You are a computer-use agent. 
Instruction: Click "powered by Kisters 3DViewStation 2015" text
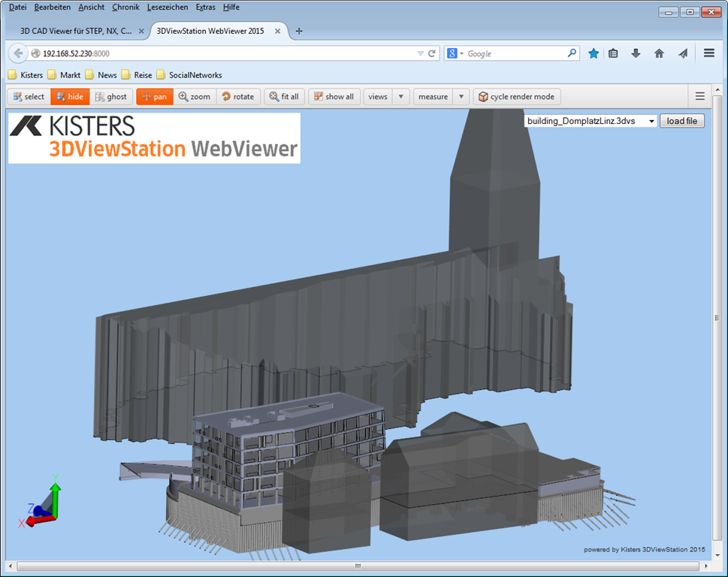(645, 550)
